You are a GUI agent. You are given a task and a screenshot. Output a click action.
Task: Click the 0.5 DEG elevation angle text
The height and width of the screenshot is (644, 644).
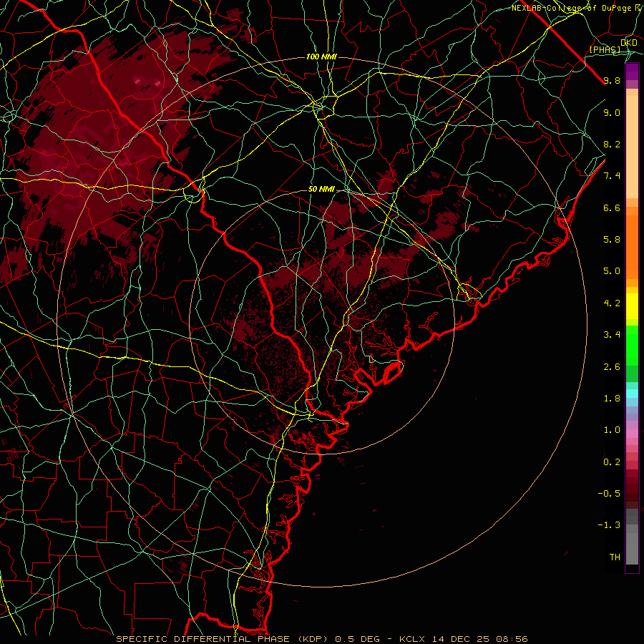(x=356, y=639)
